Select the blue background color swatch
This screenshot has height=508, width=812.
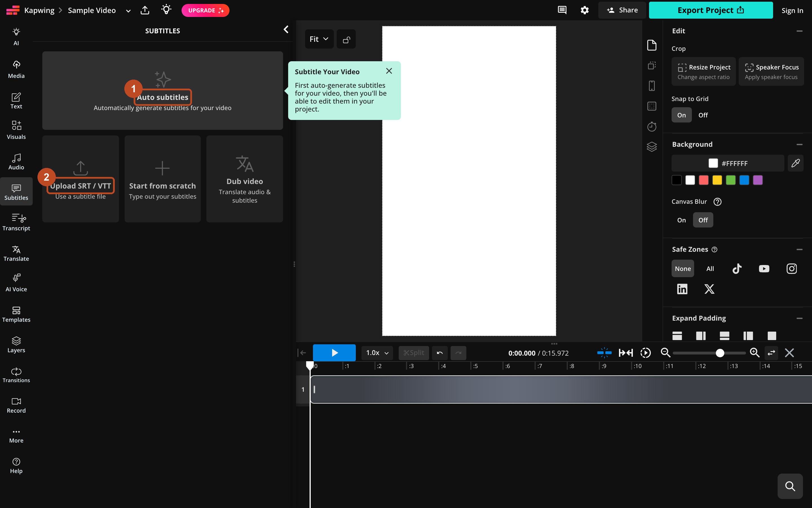coord(744,180)
